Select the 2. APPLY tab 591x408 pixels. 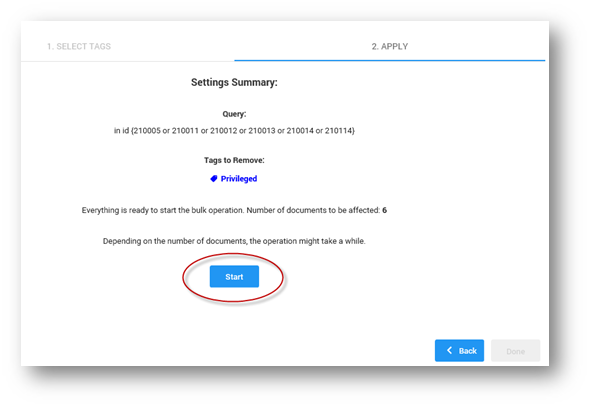[390, 46]
